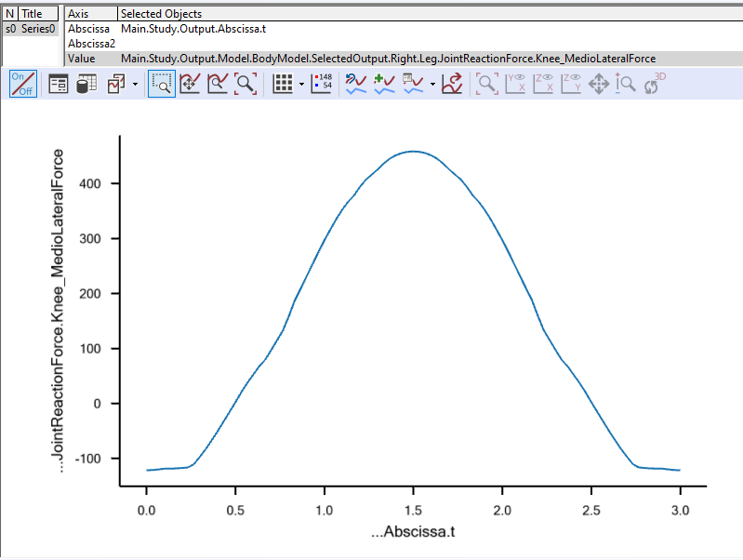Expand the series options dropdown arrow
The width and height of the screenshot is (743, 560).
pyautogui.click(x=432, y=85)
